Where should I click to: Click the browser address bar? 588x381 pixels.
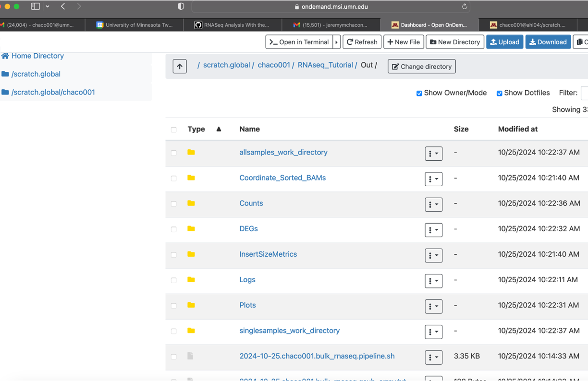tap(331, 7)
